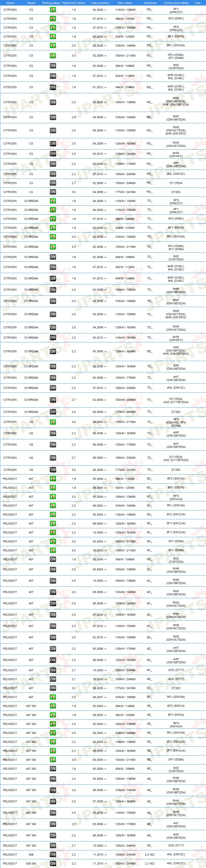The width and height of the screenshot is (206, 868).
Task: Select petrol icon in 407 6D_ 3FZ 116kW row
Action: [x=53, y=515]
